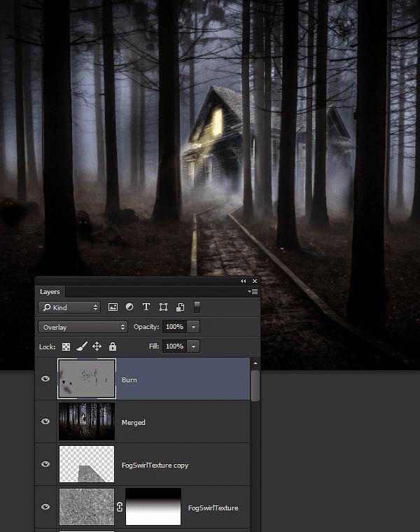Click Opacity label scrubby slider
This screenshot has height=532, width=420.
coord(146,327)
